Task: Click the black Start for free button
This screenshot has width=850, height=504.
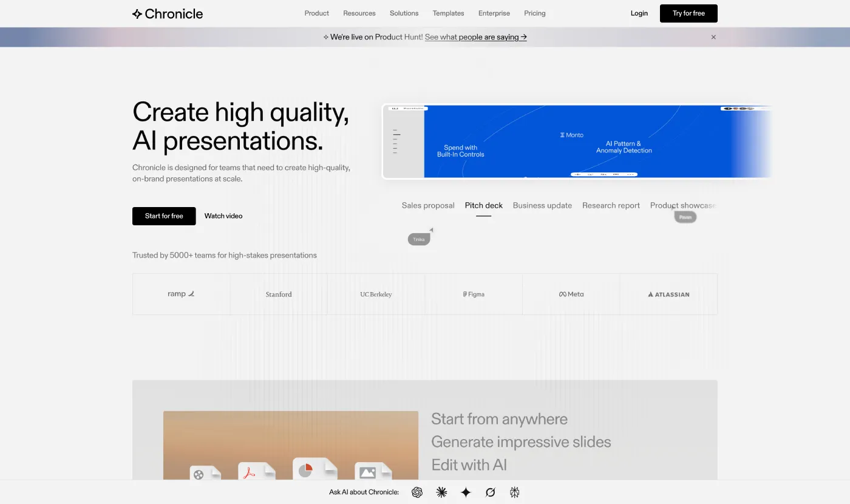Action: point(164,216)
